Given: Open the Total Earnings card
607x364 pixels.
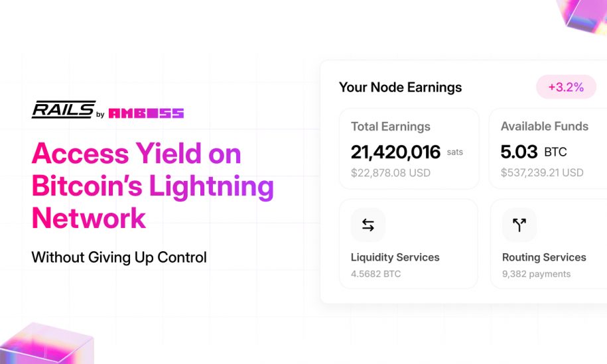Looking at the screenshot, I should (409, 149).
